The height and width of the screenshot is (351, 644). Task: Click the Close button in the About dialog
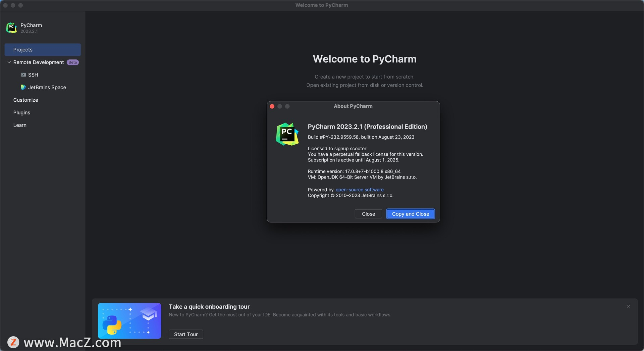tap(368, 214)
